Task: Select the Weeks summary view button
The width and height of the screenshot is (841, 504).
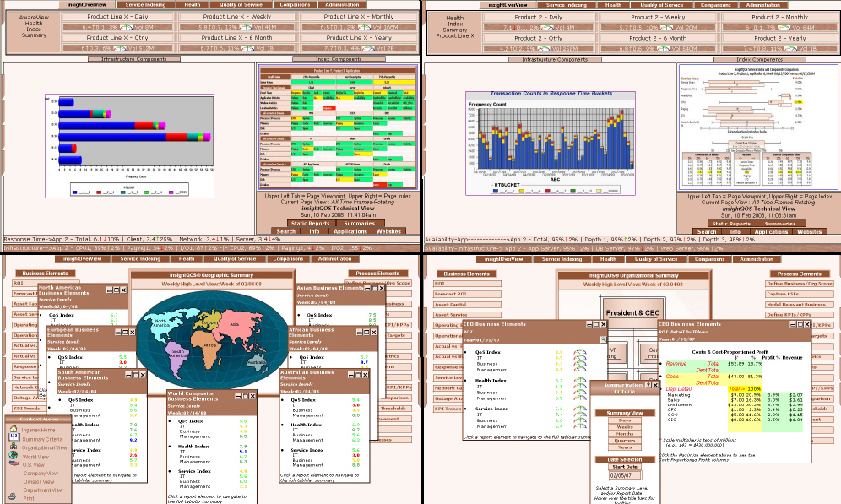Action: point(625,426)
